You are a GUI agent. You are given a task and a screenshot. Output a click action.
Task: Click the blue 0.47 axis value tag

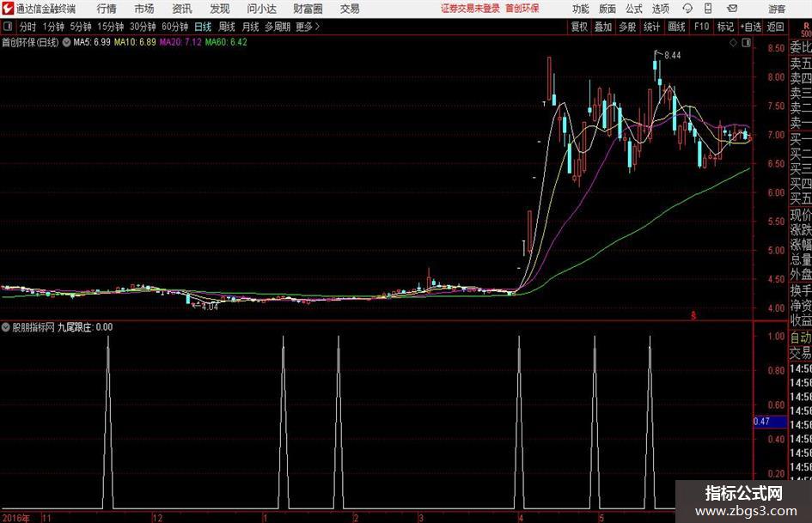[x=770, y=422]
